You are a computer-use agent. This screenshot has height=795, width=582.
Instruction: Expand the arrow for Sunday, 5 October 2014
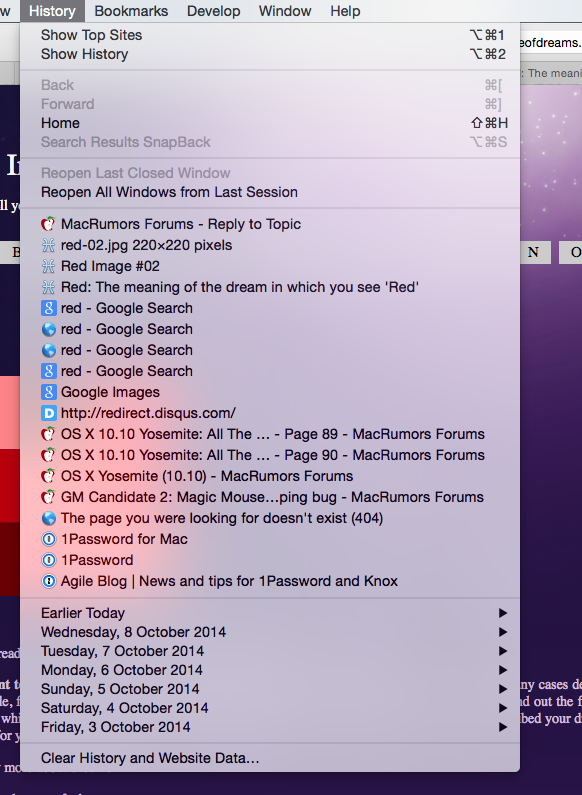502,689
